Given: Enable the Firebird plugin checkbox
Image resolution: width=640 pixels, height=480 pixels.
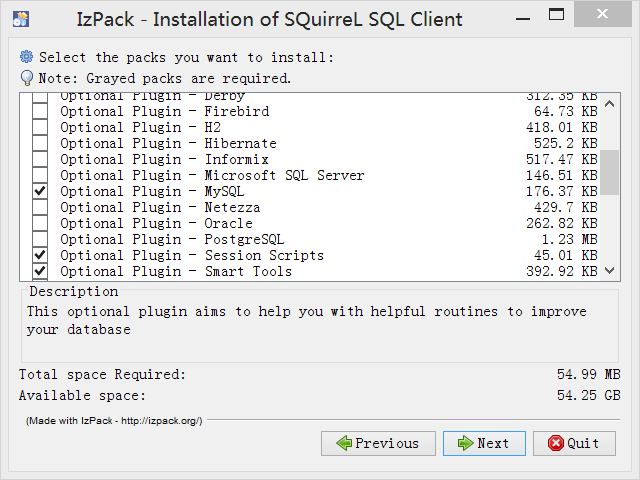Looking at the screenshot, I should coord(40,111).
